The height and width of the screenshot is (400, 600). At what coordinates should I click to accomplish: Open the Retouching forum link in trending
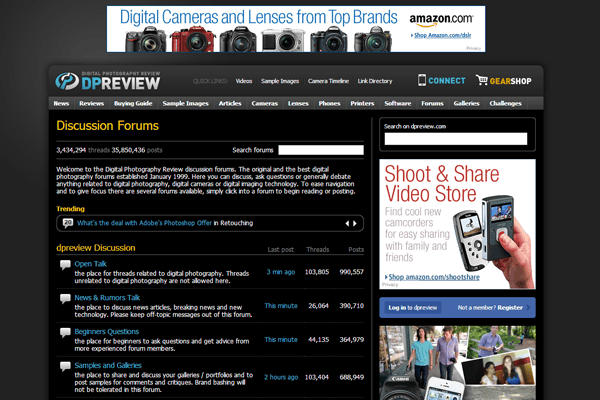tap(236, 223)
